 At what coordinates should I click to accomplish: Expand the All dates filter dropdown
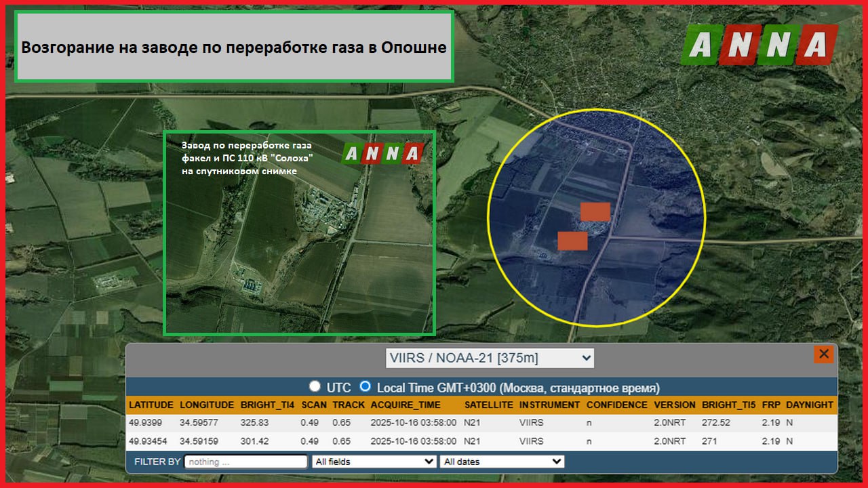click(x=502, y=462)
